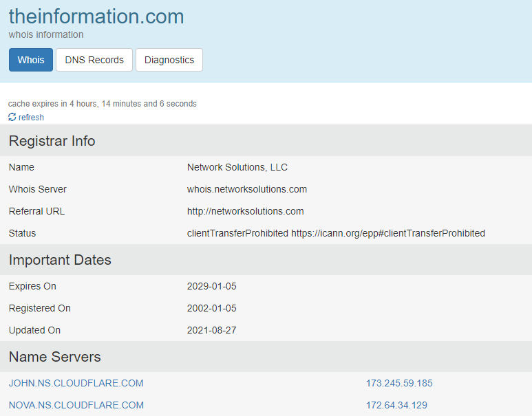Click the expiry date 2029-01-05
Image resolution: width=532 pixels, height=416 pixels.
pos(211,286)
